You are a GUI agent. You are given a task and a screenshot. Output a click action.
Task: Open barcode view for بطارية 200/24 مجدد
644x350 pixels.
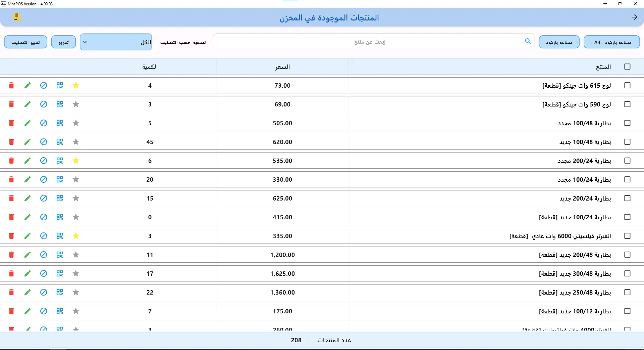point(59,161)
